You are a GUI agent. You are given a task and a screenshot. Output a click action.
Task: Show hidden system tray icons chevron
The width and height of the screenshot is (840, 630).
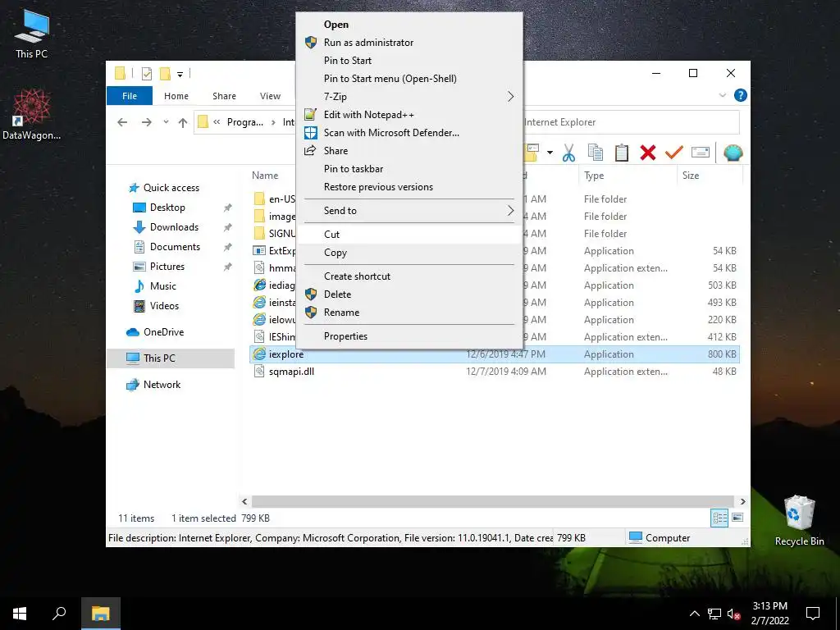coord(694,614)
